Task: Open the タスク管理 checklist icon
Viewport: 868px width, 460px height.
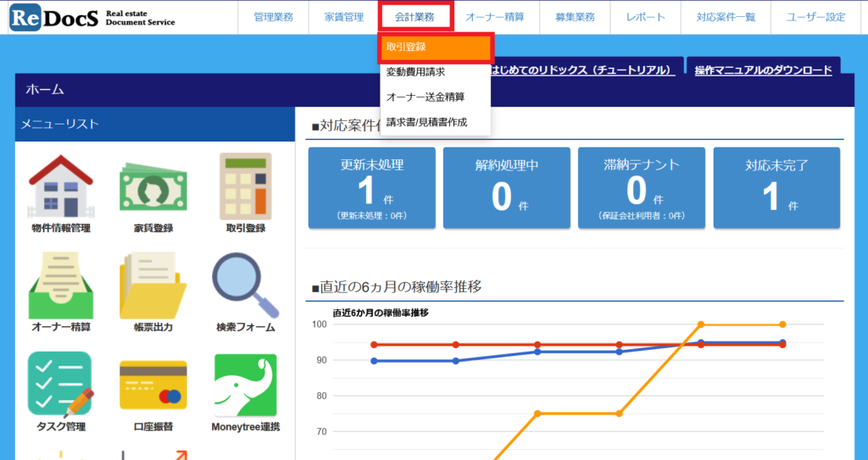Action: click(61, 385)
